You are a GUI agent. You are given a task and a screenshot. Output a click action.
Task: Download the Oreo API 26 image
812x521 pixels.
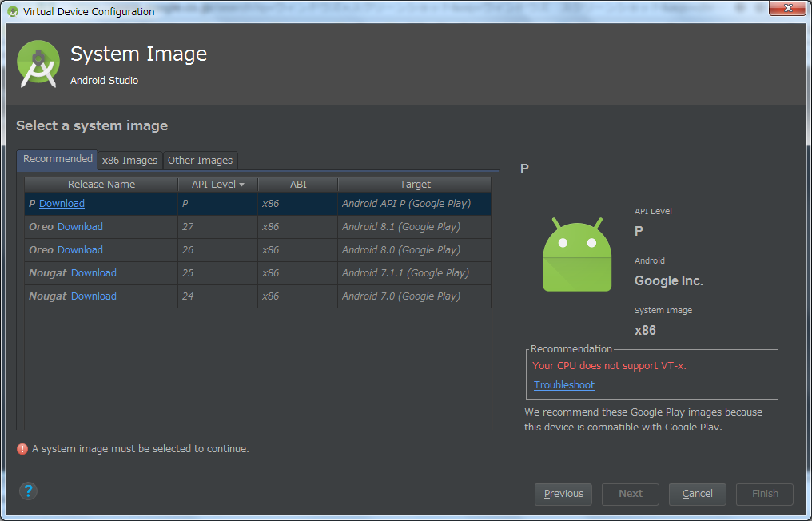pos(80,249)
